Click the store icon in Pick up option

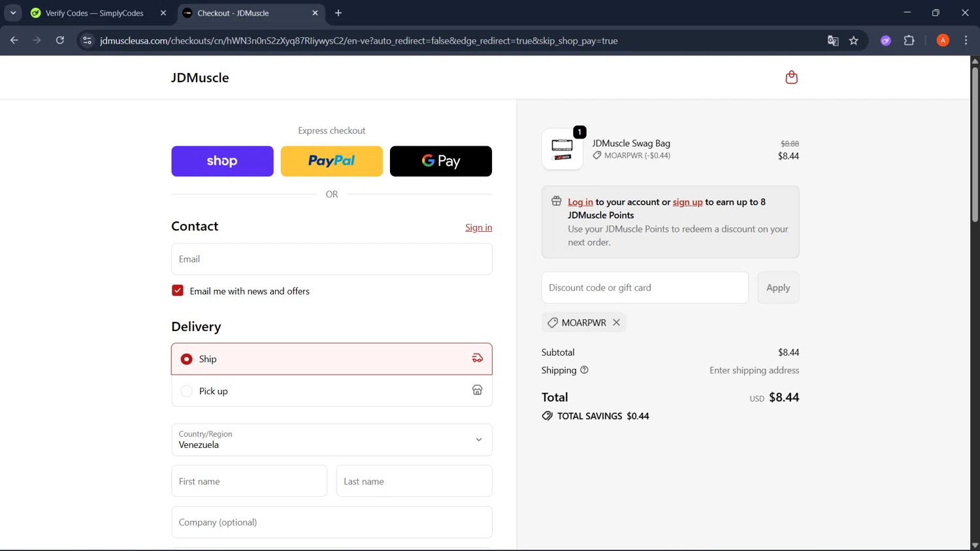[478, 390]
